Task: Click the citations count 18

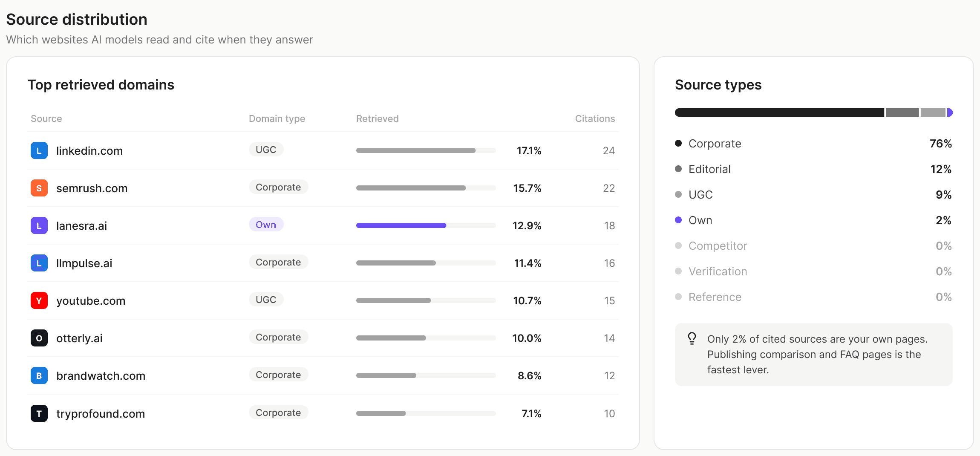Action: (x=609, y=225)
